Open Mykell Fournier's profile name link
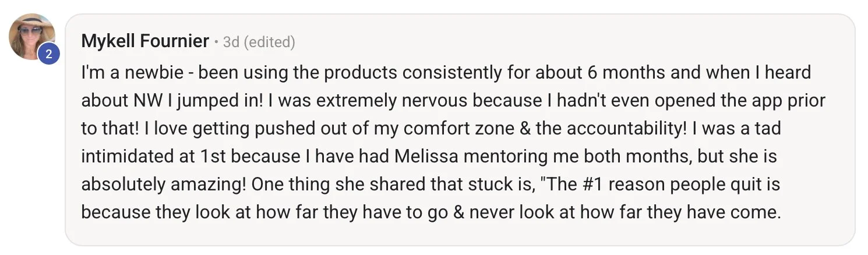Viewport: 868px width, 255px height. coord(145,41)
